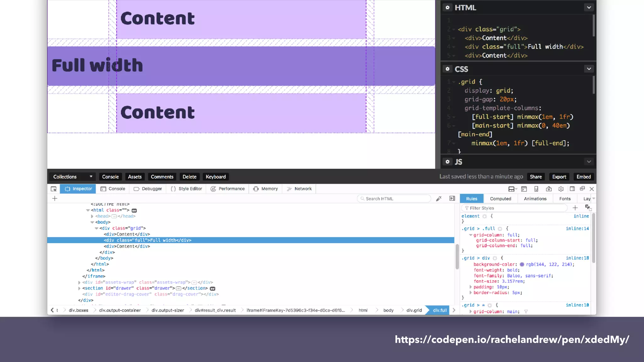Screen dimensions: 644x362
Task: Open DevTools settings gear
Action: click(x=561, y=189)
